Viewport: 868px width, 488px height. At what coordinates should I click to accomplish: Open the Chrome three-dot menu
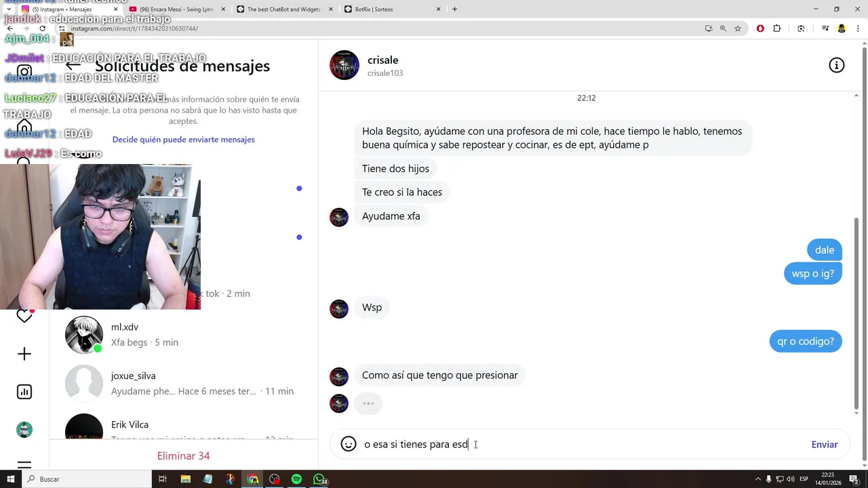pos(858,28)
